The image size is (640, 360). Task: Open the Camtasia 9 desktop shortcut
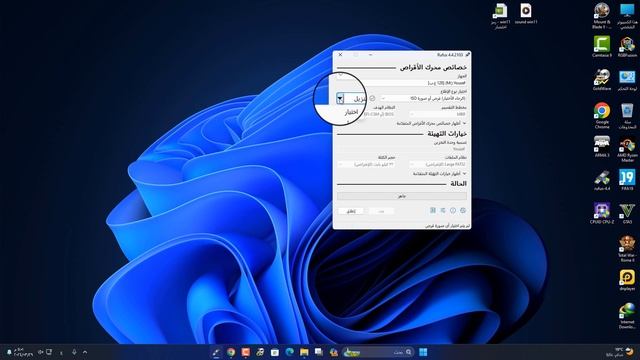click(602, 47)
